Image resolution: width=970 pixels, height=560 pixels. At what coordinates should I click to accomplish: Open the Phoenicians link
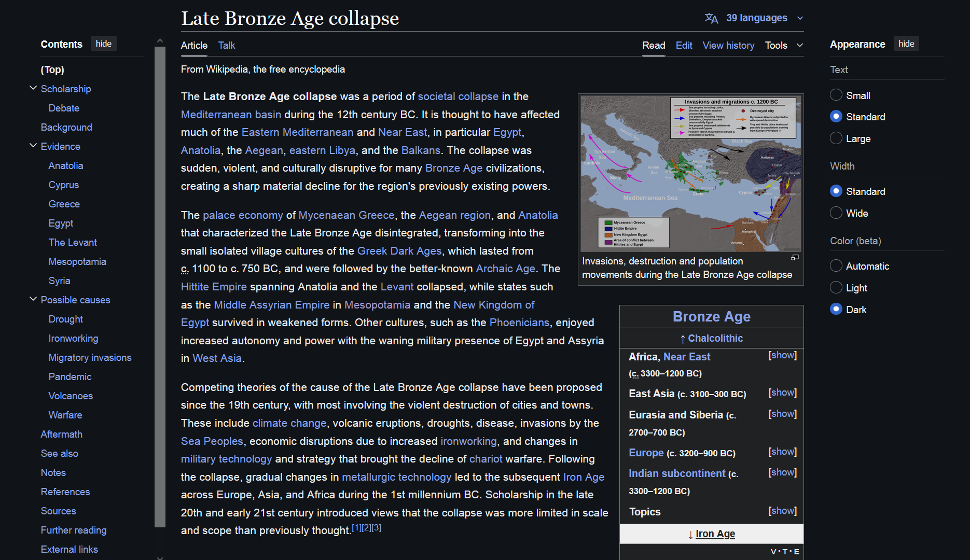[519, 323]
